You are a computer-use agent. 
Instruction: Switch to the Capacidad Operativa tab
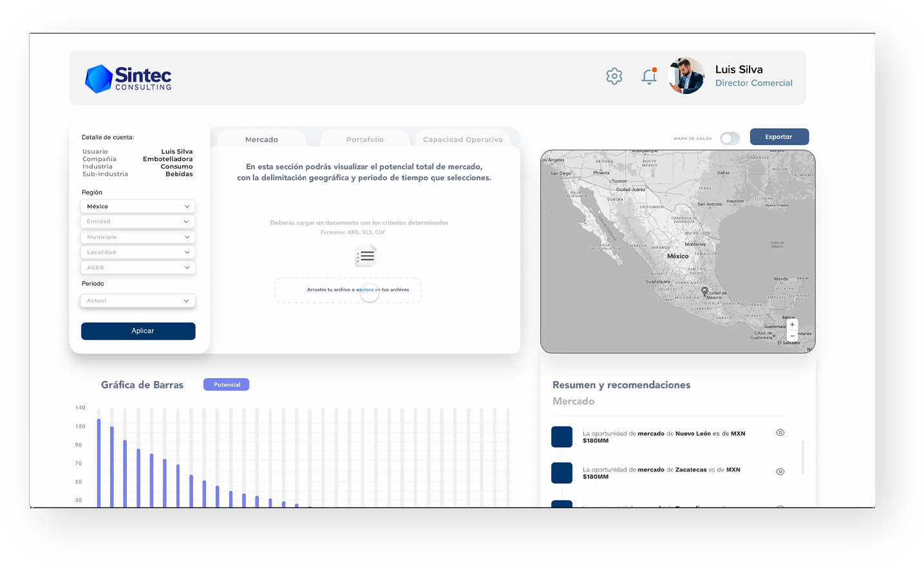pos(463,139)
